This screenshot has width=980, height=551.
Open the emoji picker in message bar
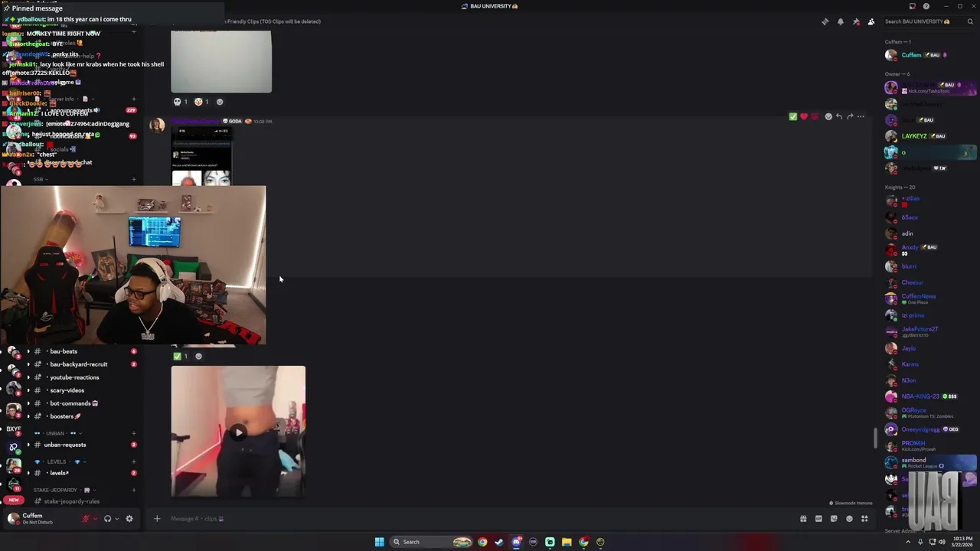[x=849, y=519]
